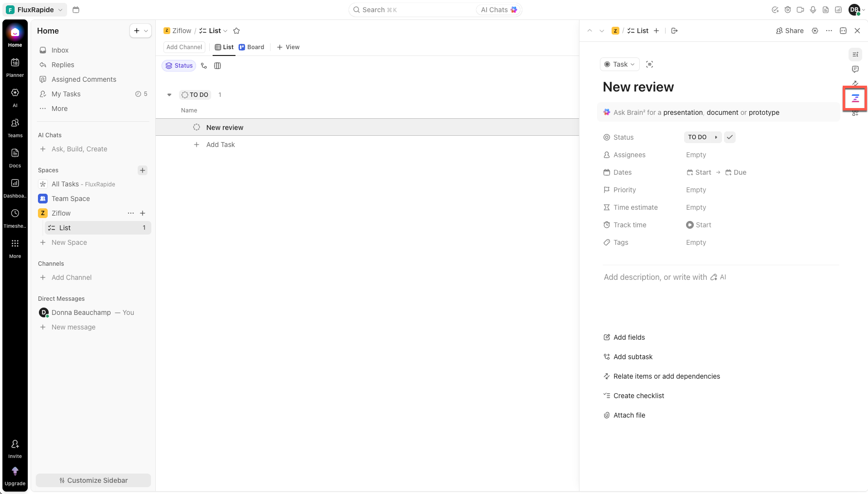This screenshot has width=868, height=494.
Task: Open the user avatar DB menu
Action: click(856, 10)
